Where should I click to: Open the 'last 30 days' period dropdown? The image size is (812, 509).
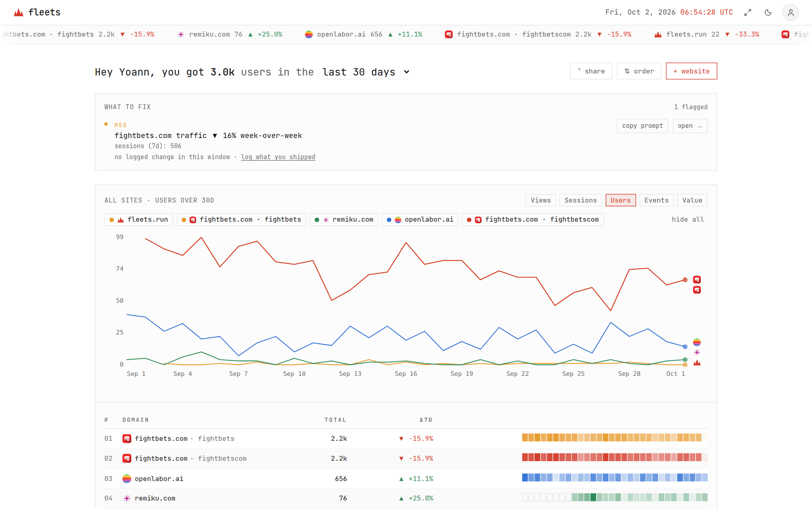366,72
